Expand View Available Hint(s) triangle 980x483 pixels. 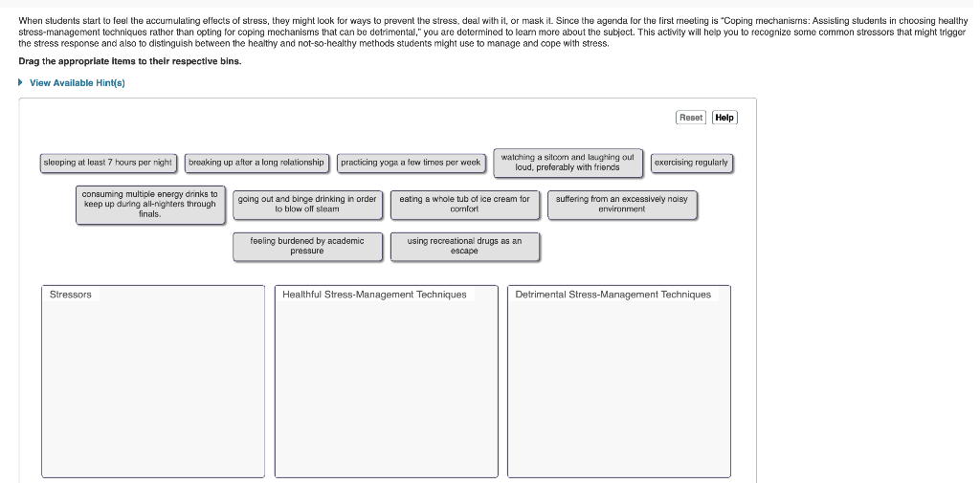pos(21,82)
